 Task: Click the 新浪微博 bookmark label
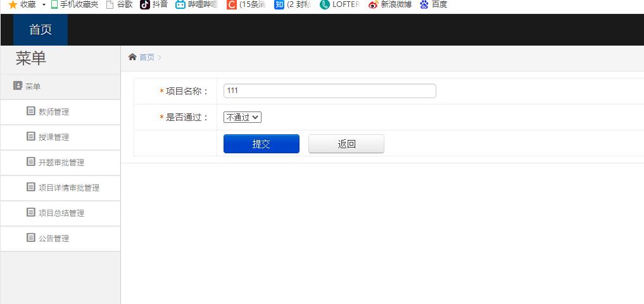396,5
